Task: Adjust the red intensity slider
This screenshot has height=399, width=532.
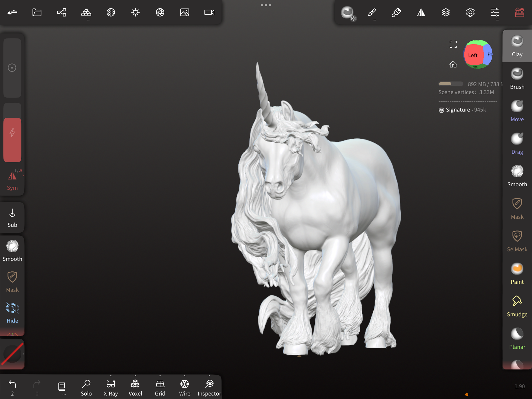Action: (12, 140)
